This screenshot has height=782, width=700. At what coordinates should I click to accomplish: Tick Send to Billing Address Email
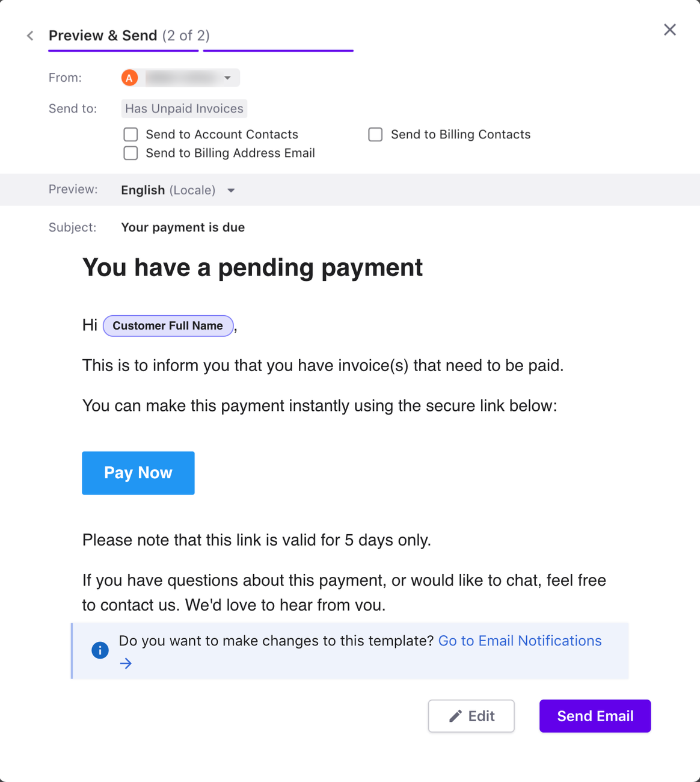(130, 153)
